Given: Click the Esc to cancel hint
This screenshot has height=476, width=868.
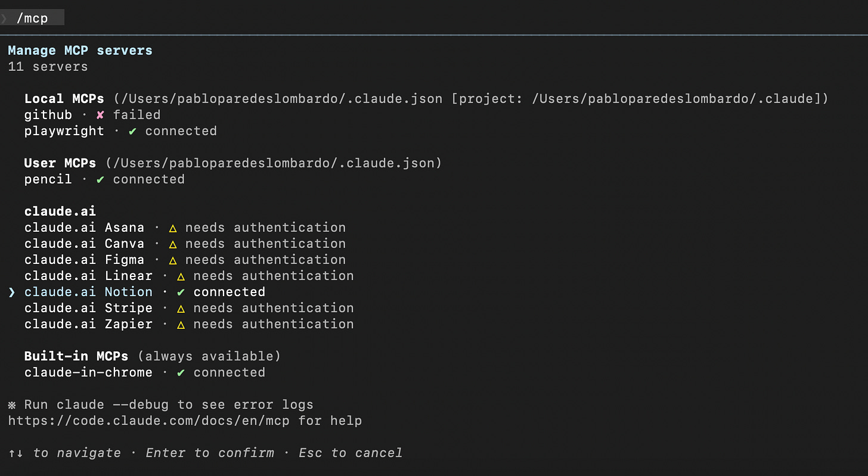Looking at the screenshot, I should point(351,452).
